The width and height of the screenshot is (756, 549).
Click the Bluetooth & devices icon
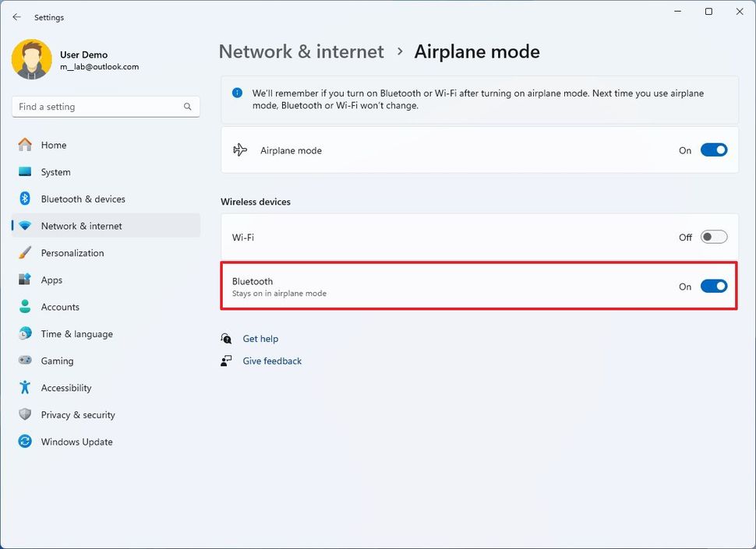pyautogui.click(x=24, y=199)
